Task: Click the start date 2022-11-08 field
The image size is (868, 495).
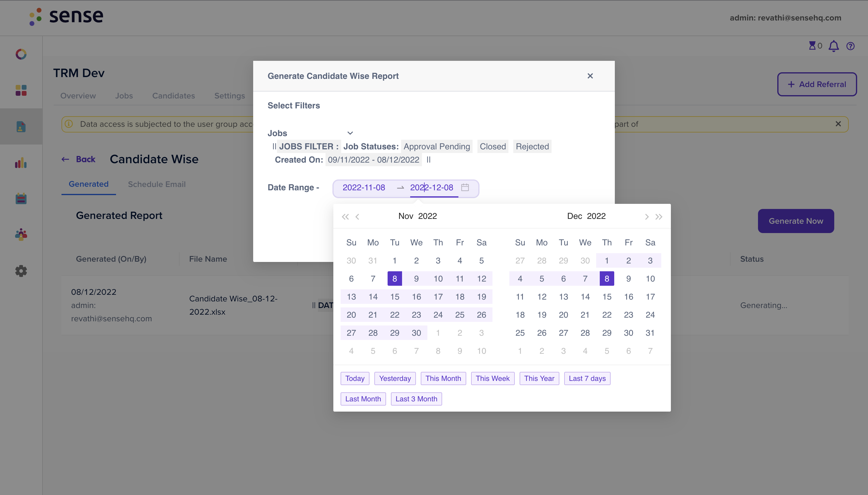Action: [363, 187]
